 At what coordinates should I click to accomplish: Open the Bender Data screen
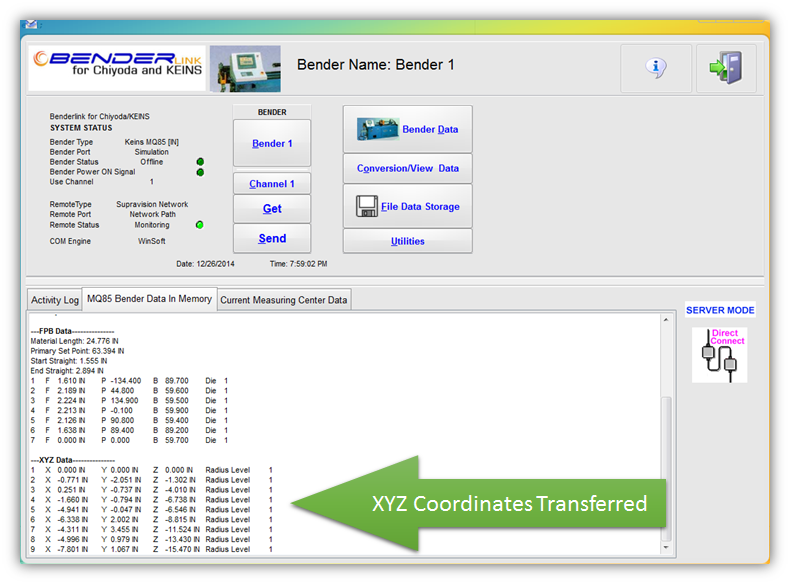407,130
